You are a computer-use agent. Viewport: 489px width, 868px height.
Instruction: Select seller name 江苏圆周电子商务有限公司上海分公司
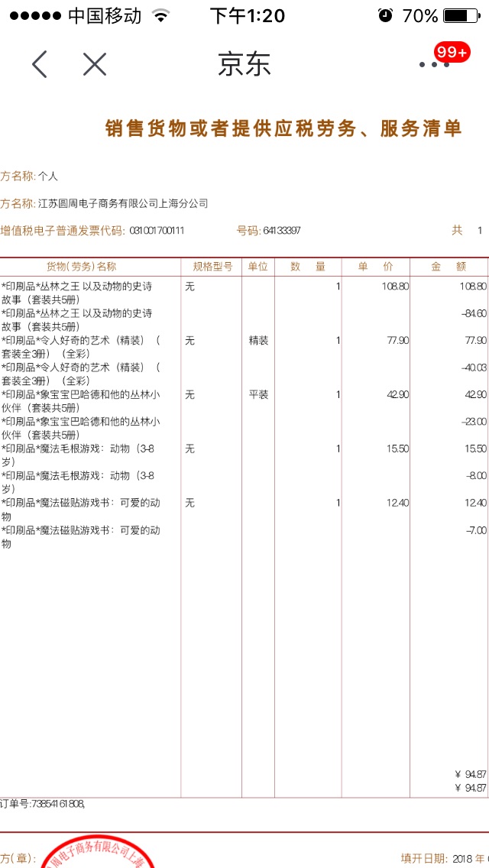[123, 204]
